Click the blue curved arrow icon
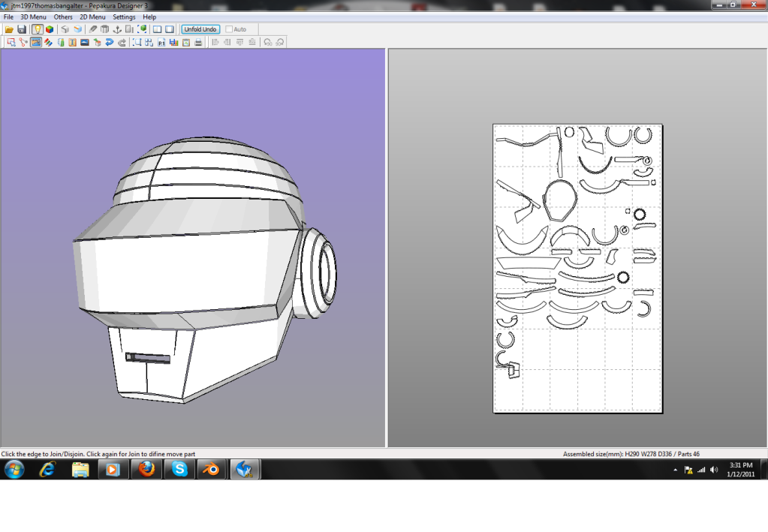The height and width of the screenshot is (532, 768). click(x=109, y=42)
